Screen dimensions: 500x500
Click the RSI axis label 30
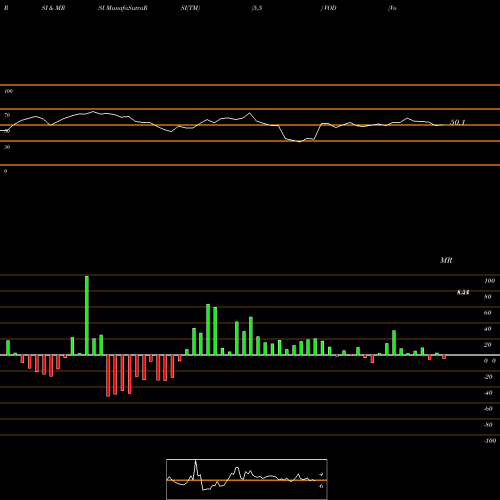[7, 147]
